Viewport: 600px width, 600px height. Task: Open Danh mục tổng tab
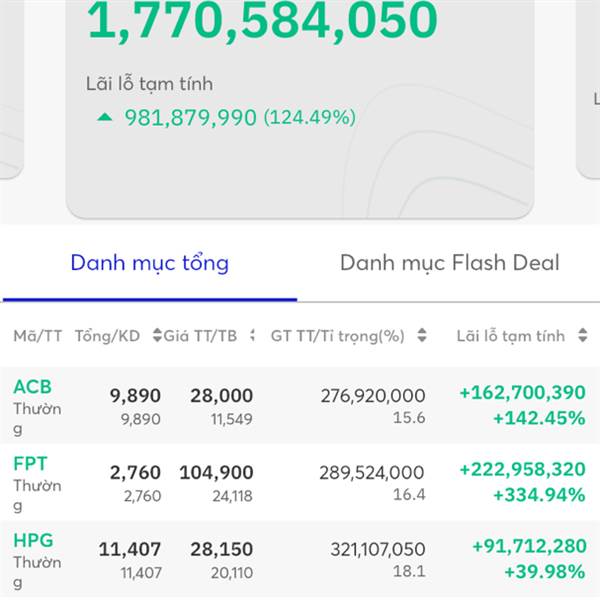point(150,263)
